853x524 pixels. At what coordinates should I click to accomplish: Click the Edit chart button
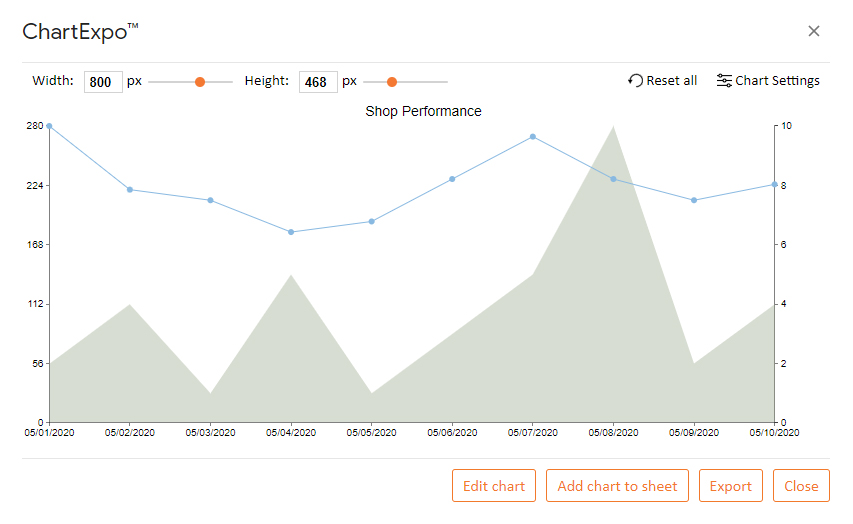(493, 485)
